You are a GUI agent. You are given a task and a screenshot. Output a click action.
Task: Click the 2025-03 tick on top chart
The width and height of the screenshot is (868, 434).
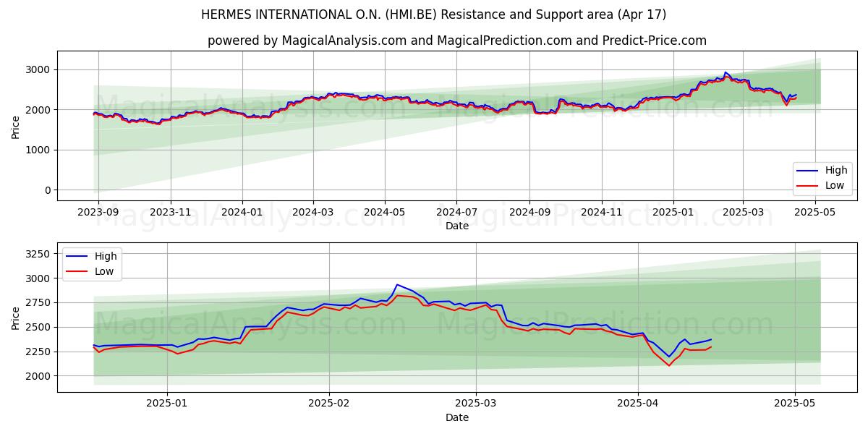click(x=744, y=213)
